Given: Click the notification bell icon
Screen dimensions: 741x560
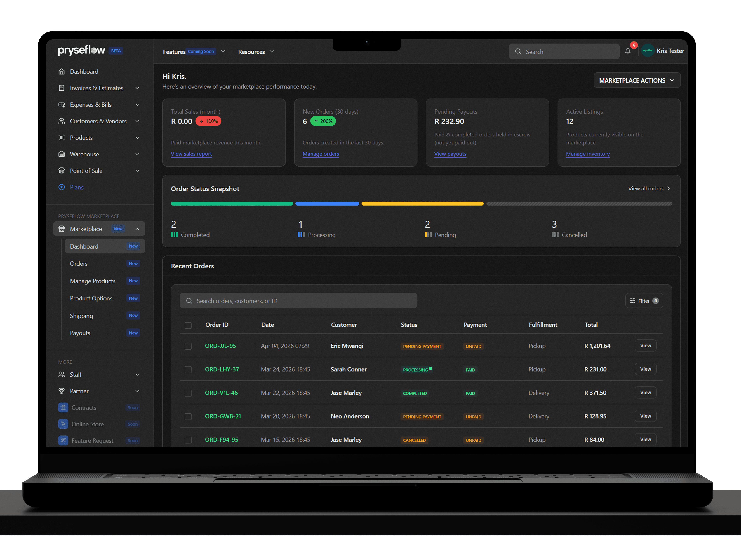Looking at the screenshot, I should point(627,51).
